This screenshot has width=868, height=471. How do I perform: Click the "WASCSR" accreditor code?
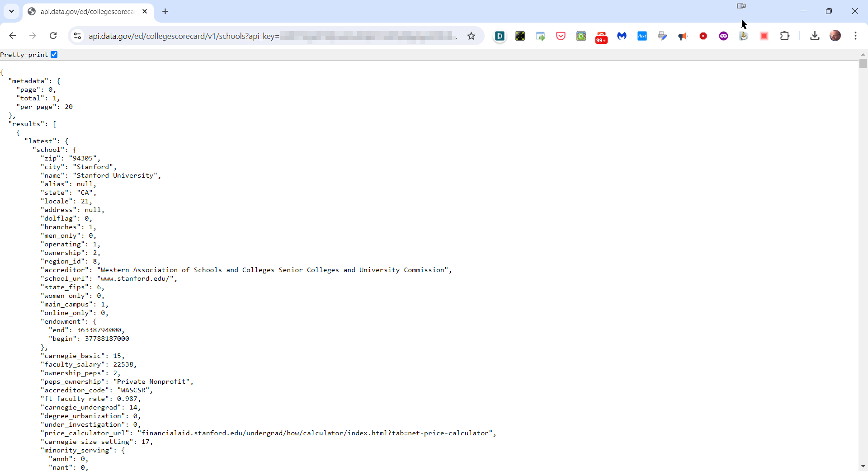pos(133,390)
